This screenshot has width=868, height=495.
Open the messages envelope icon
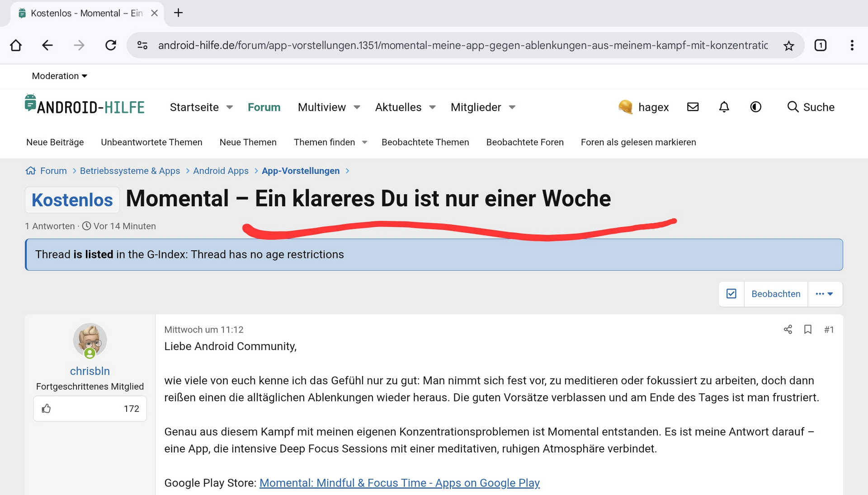693,107
